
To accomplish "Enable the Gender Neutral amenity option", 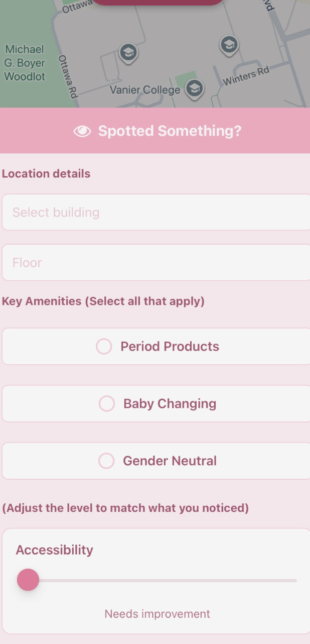I will (156, 461).
